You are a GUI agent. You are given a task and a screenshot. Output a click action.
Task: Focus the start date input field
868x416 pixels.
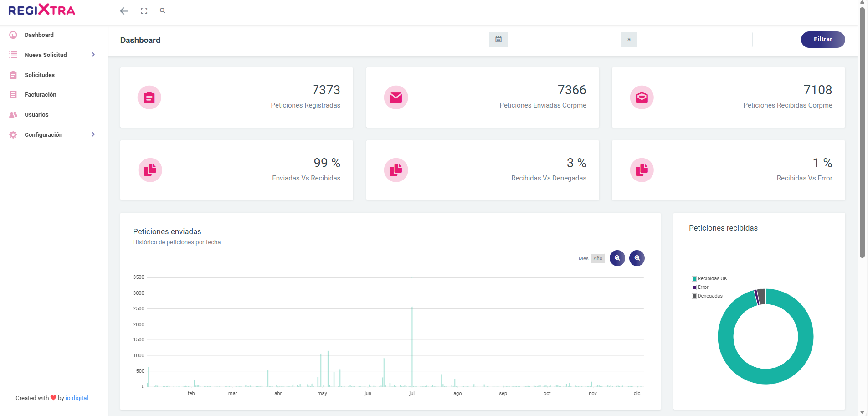click(564, 40)
